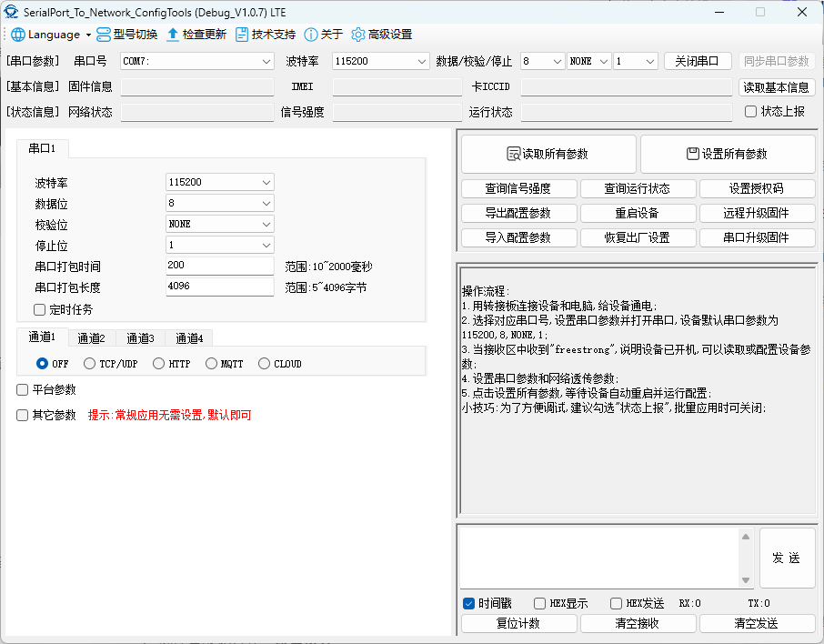Click the 导出配置参数 button

518,213
